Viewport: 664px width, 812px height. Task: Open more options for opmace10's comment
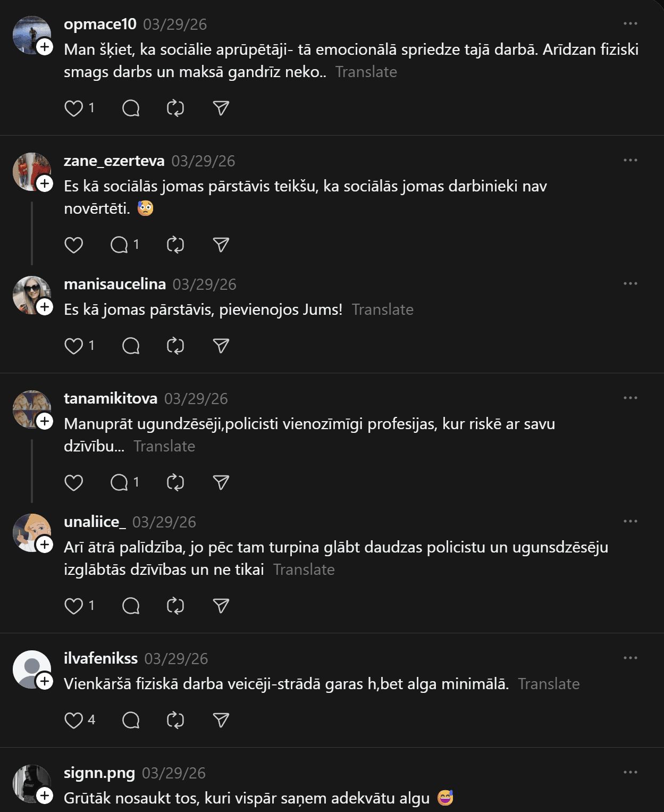(x=630, y=24)
